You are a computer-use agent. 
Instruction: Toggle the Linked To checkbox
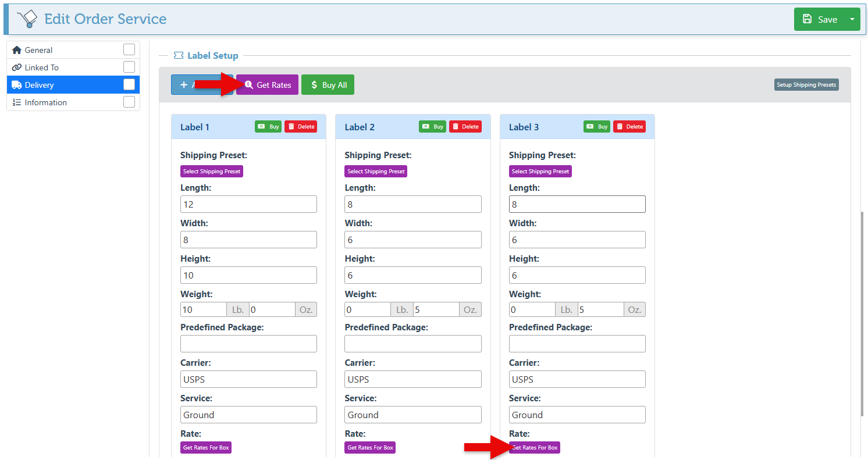[x=129, y=67]
